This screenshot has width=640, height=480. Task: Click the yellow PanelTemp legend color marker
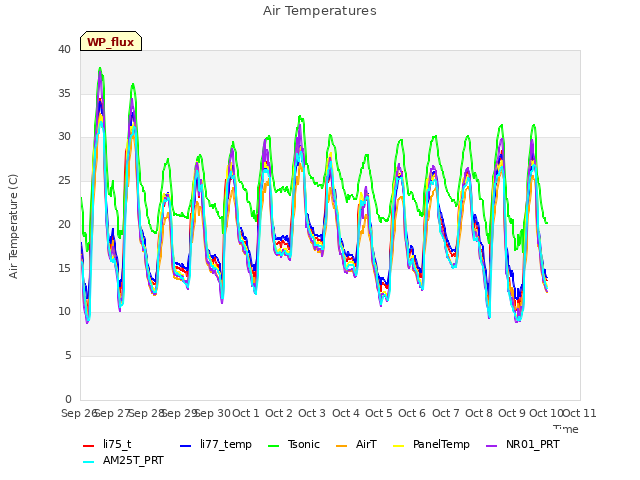click(398, 445)
